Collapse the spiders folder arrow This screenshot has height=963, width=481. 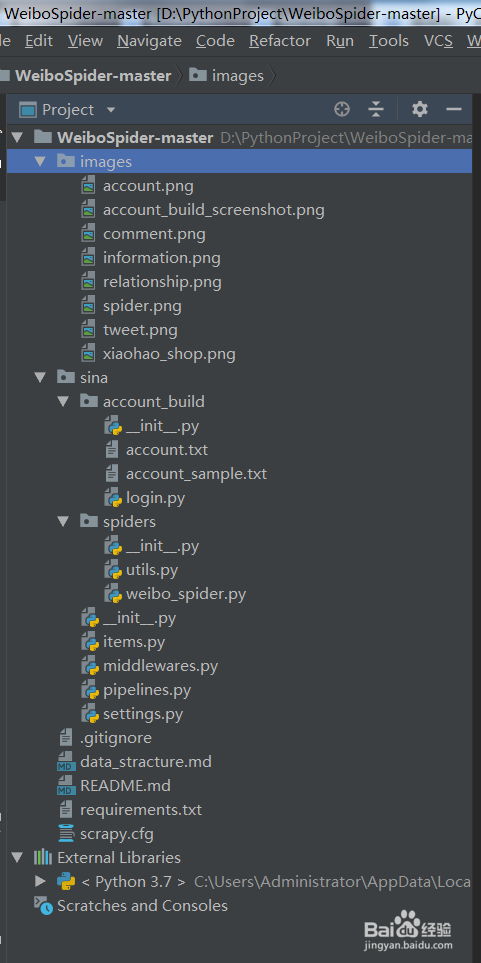pos(63,522)
